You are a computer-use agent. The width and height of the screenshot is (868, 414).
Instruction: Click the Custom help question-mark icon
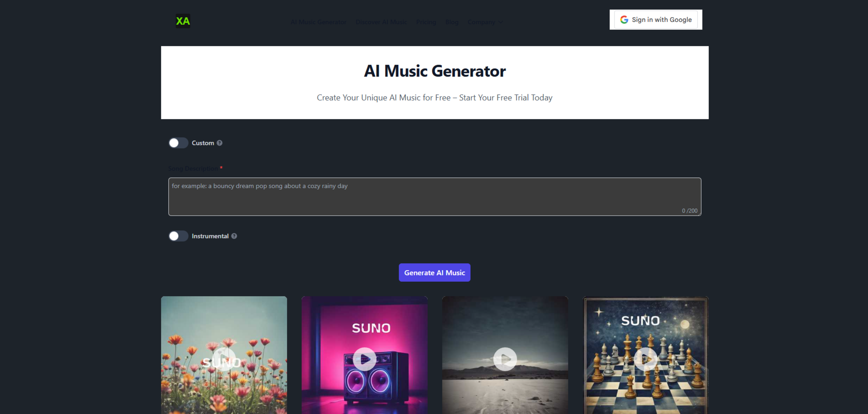(219, 143)
